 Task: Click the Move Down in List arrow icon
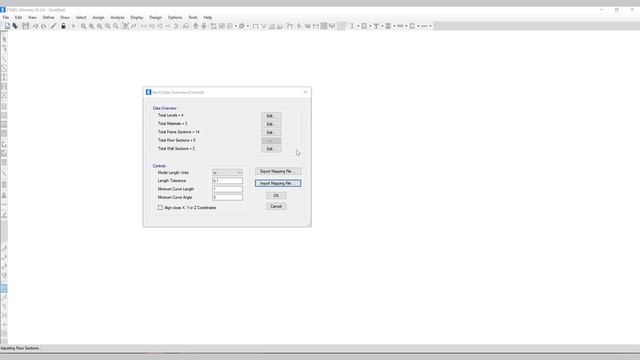[x=204, y=26]
